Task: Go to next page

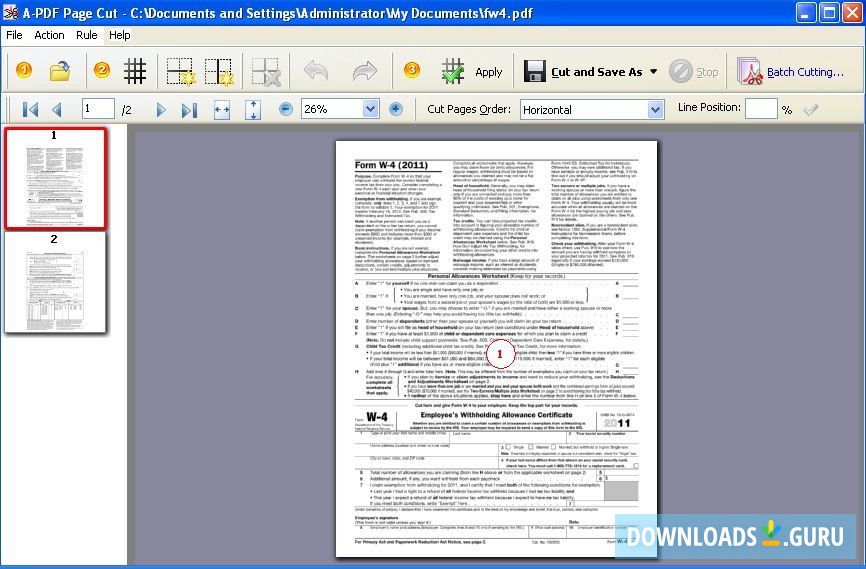Action: 161,110
